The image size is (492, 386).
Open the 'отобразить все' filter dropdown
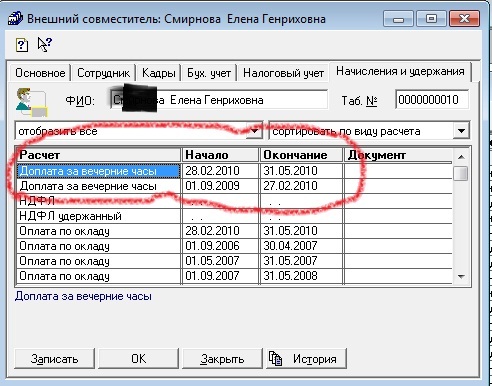pos(255,131)
